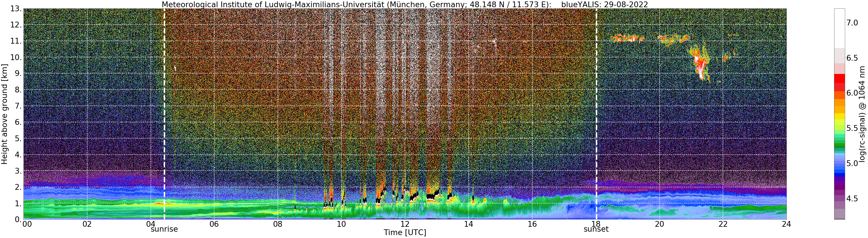868x238 pixels.
Task: Select the time axis tick label '16'
Action: tap(532, 224)
